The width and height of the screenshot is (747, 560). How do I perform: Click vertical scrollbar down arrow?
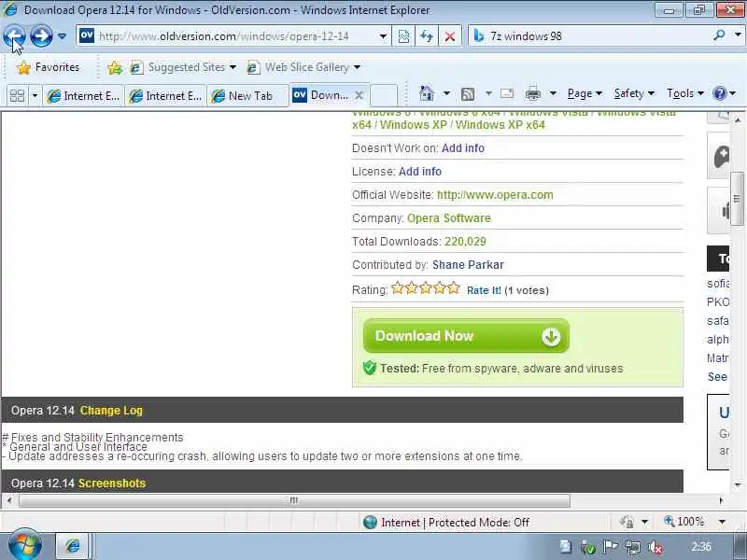737,484
